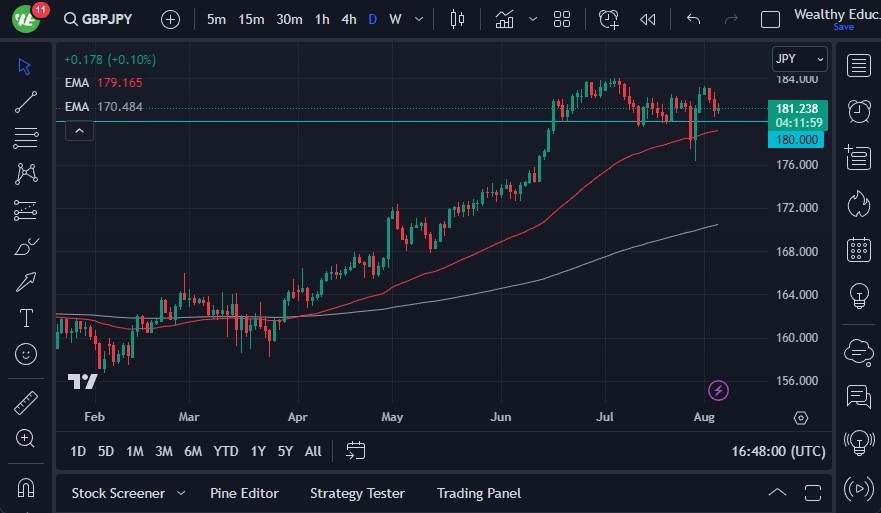Viewport: 881px width, 513px height.
Task: Select the trend line drawing tool
Action: 26,102
